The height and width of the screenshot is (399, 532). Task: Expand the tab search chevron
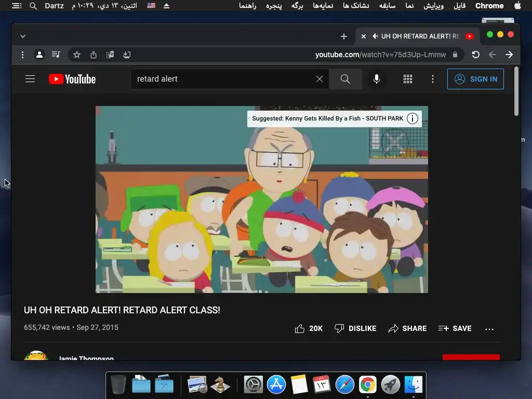[23, 36]
